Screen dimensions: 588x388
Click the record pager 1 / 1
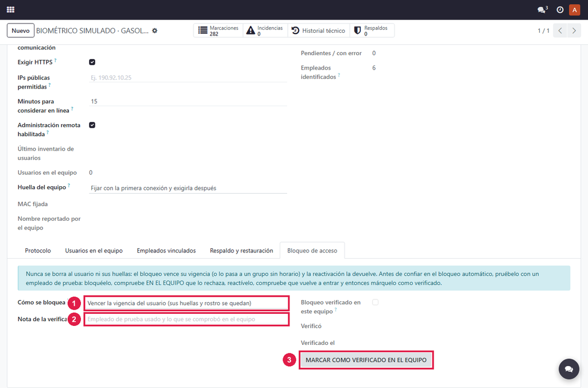pyautogui.click(x=543, y=31)
